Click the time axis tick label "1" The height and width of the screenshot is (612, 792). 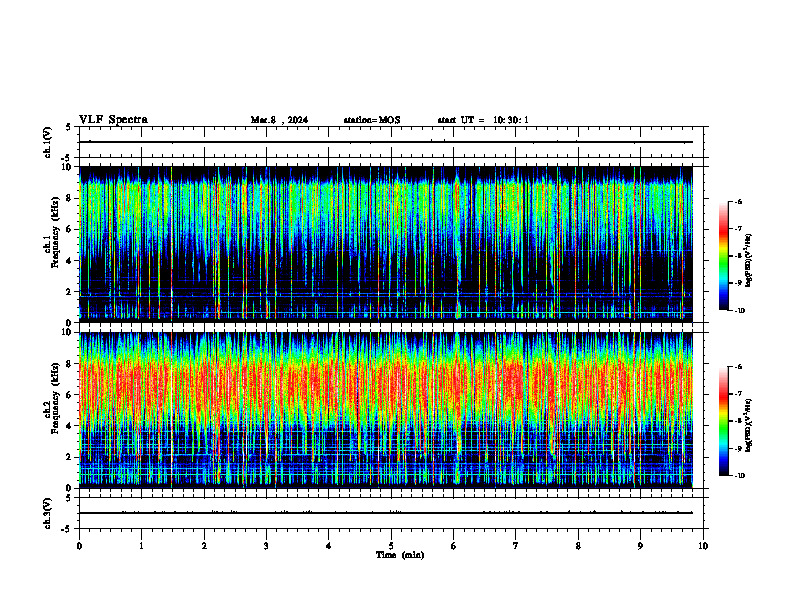pos(141,546)
